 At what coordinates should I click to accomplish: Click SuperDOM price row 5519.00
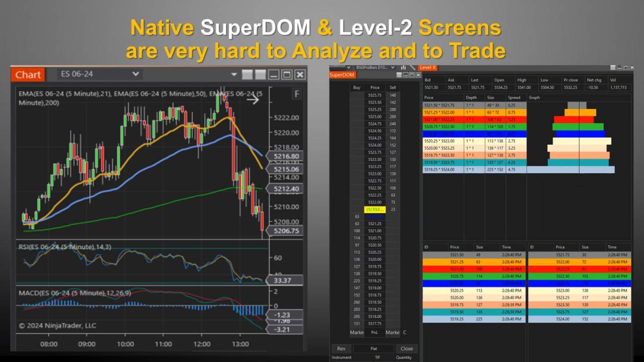[x=374, y=288]
